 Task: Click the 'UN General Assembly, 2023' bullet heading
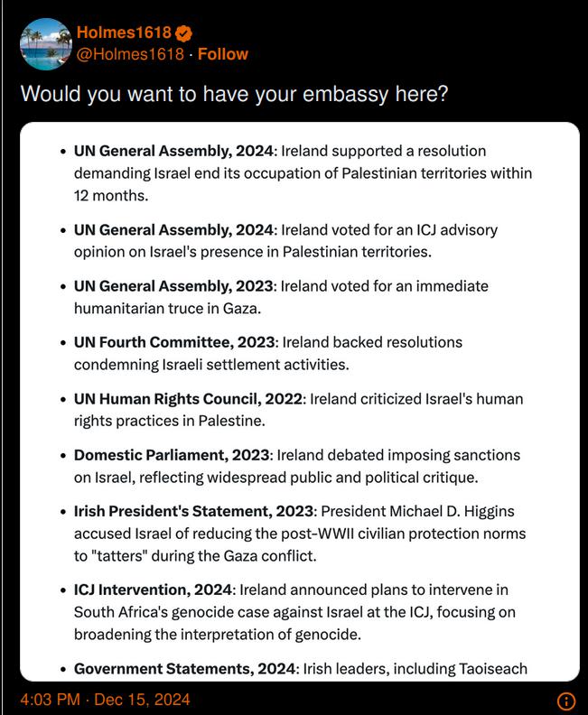coord(173,286)
